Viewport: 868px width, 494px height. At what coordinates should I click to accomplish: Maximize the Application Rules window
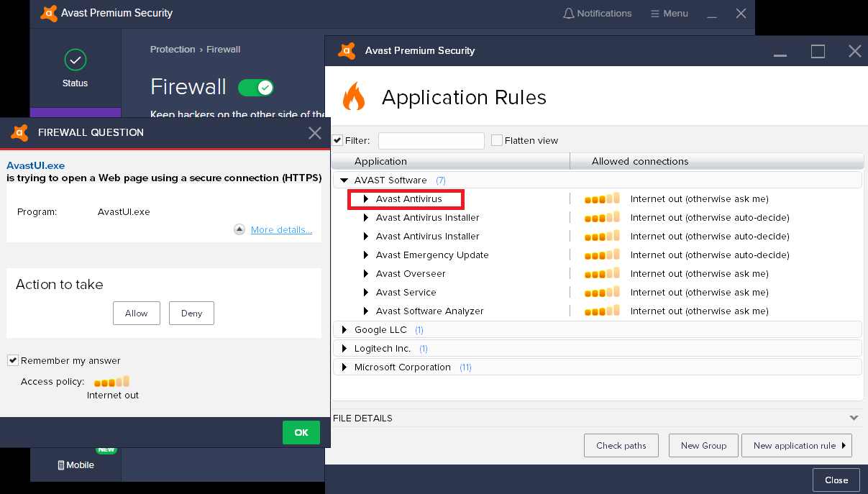pyautogui.click(x=818, y=51)
